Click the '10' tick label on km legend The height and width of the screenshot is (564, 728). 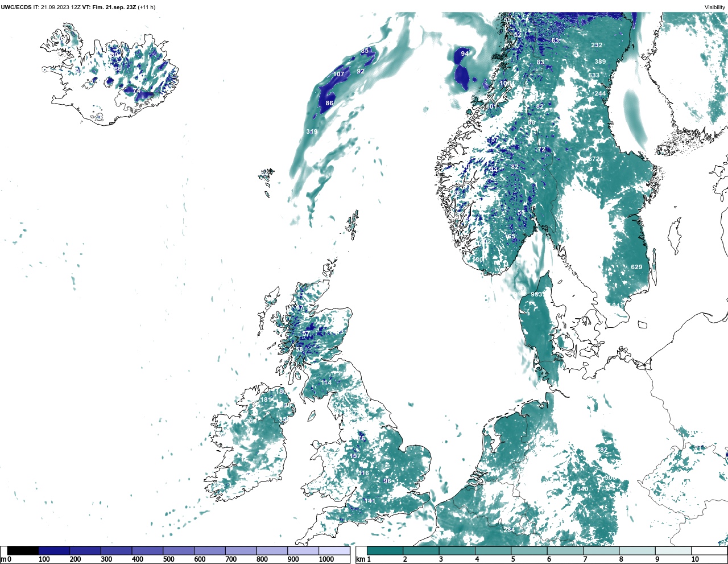695,559
